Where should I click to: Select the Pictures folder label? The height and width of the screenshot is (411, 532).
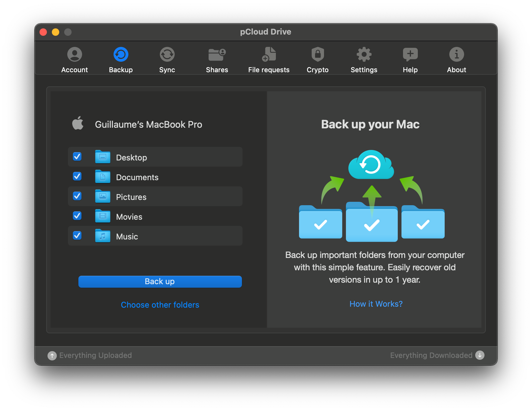131,197
